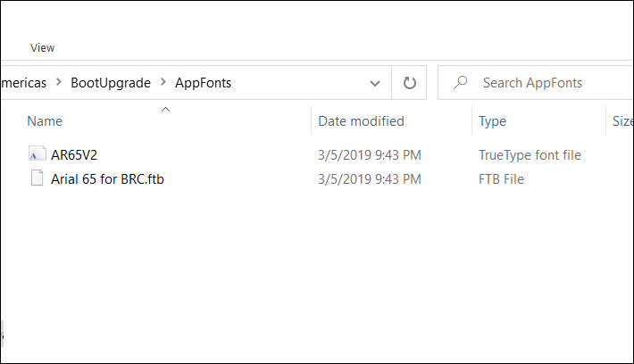Click the FTB File type cell

pyautogui.click(x=501, y=178)
